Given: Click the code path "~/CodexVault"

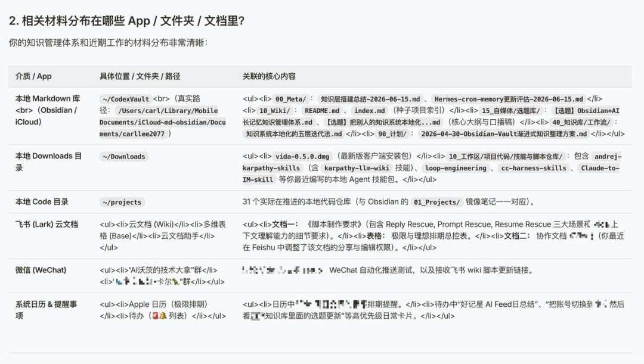Looking at the screenshot, I should (x=126, y=99).
